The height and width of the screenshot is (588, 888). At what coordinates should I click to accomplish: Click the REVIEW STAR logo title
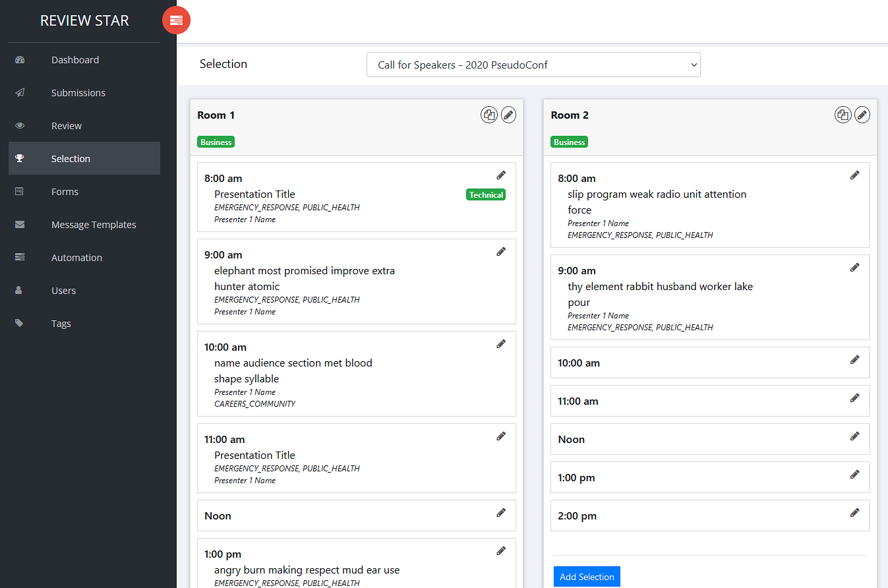[84, 20]
